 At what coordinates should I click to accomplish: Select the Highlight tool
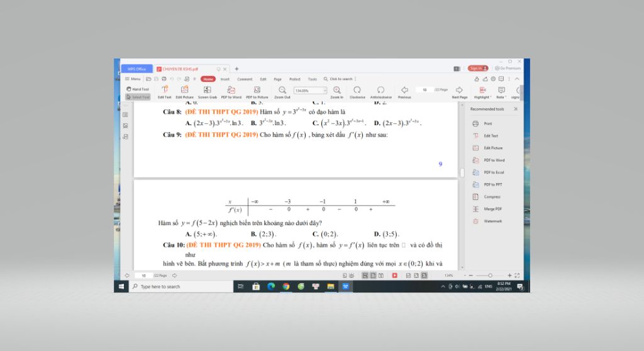[x=482, y=92]
